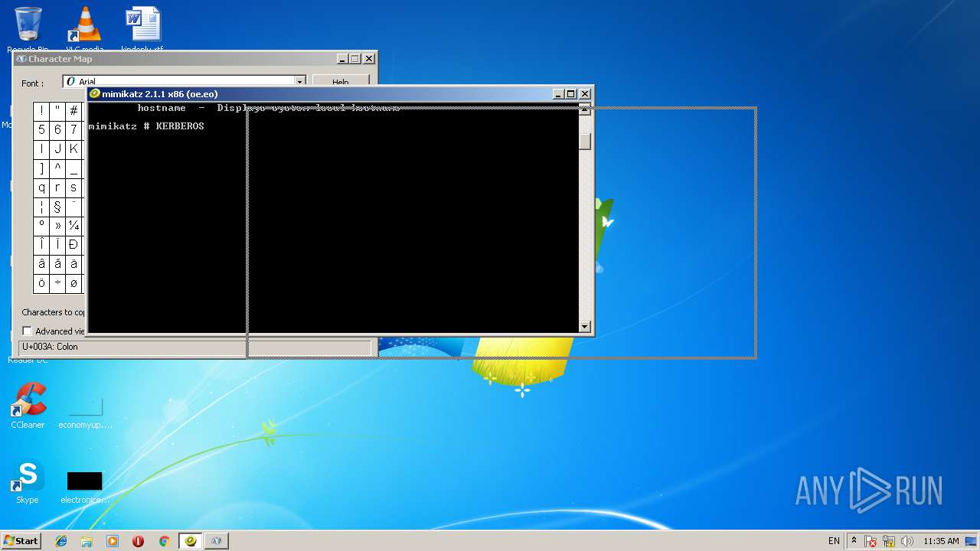Click the mimikatz window title bar icon
The image size is (980, 551).
95,94
